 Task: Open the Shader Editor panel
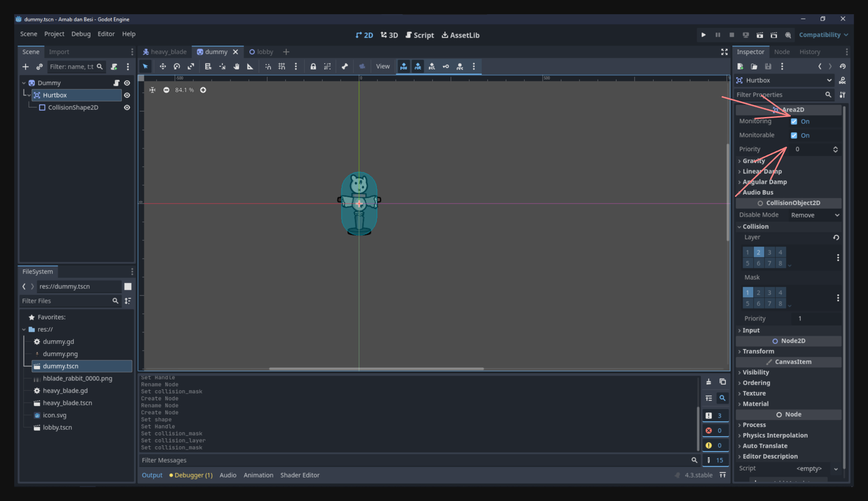[300, 475]
